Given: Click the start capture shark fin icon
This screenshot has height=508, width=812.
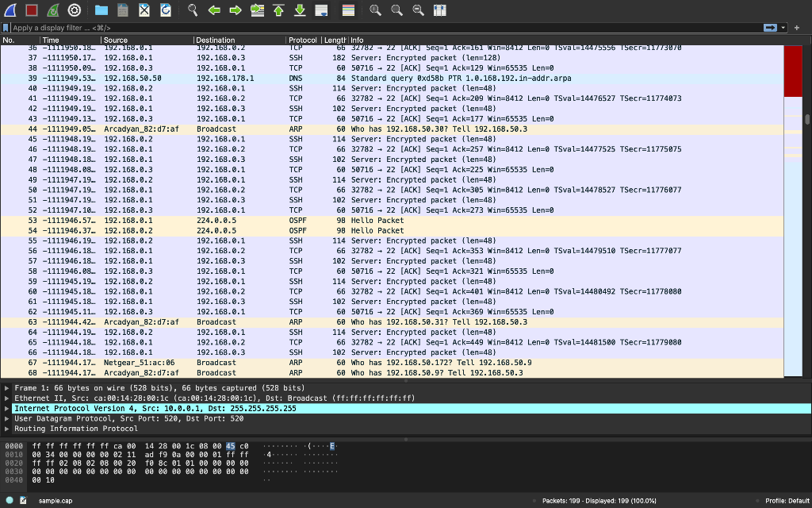Looking at the screenshot, I should tap(10, 10).
